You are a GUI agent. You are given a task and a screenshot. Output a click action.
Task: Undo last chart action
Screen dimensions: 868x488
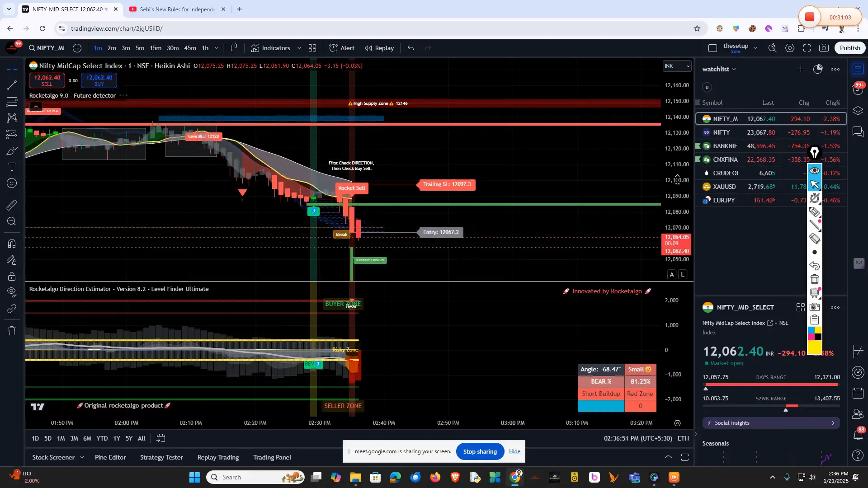(x=410, y=48)
